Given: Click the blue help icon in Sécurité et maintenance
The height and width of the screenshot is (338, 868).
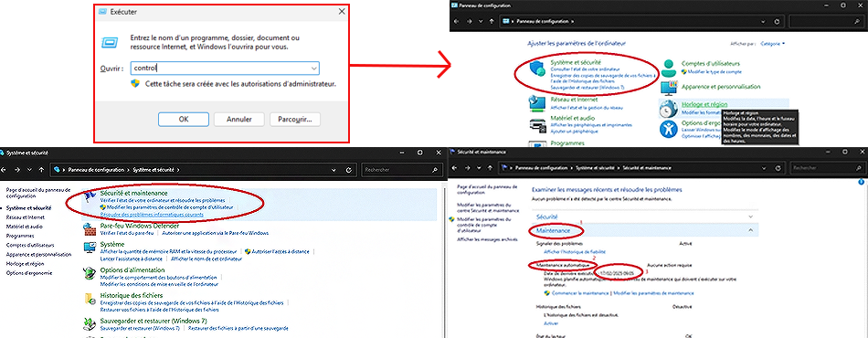Looking at the screenshot, I should point(862,182).
